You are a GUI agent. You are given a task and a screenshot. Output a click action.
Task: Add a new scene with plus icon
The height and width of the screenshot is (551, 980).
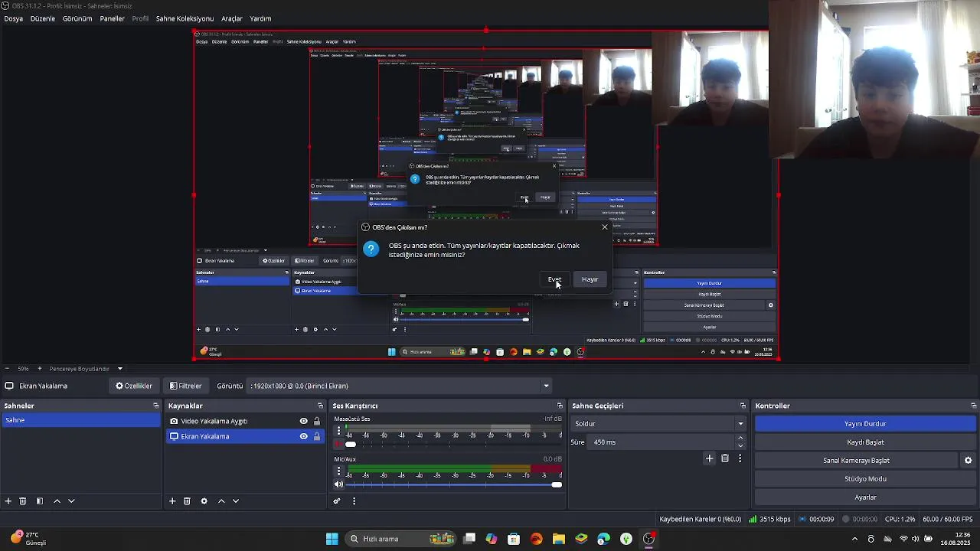pyautogui.click(x=8, y=501)
